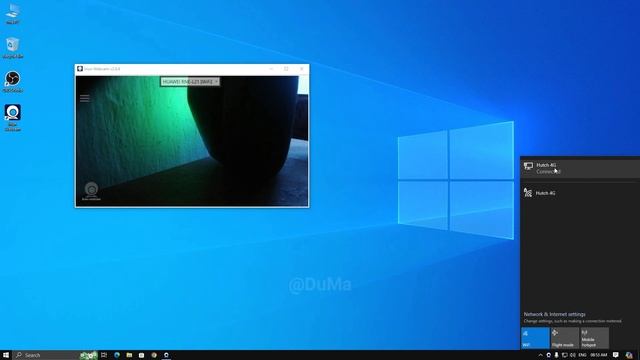Image resolution: width=640 pixels, height=360 pixels.
Task: Click the taskbar clock
Action: (599, 356)
